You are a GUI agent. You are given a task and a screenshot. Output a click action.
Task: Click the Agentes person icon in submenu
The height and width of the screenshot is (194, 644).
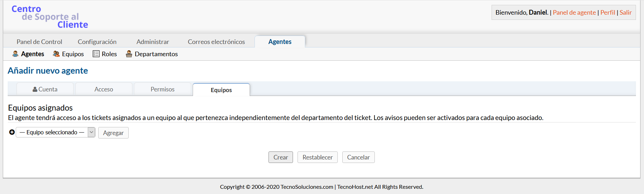pos(15,54)
